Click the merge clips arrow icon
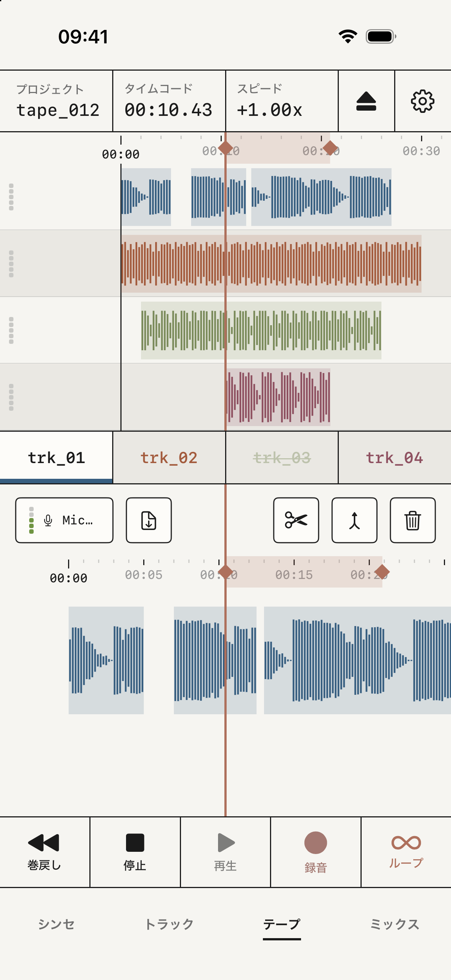This screenshot has height=980, width=451. 354,520
